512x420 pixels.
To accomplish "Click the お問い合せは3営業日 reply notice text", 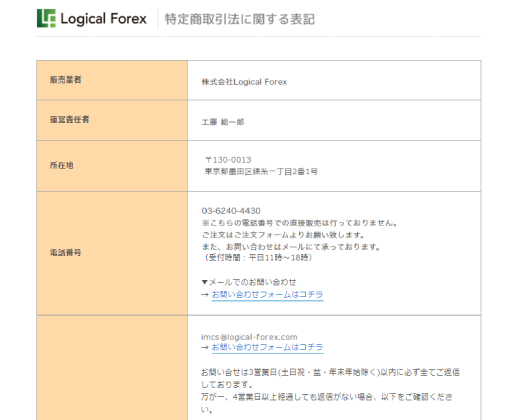I will (x=330, y=378).
